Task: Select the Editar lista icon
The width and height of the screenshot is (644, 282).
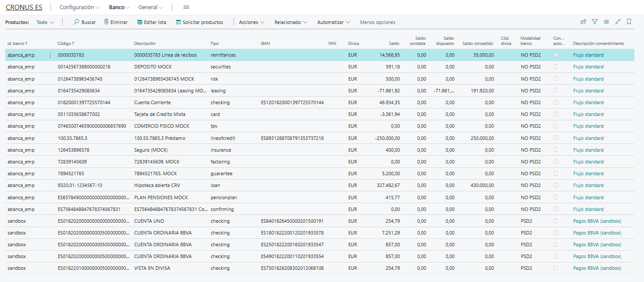Action: [140, 22]
